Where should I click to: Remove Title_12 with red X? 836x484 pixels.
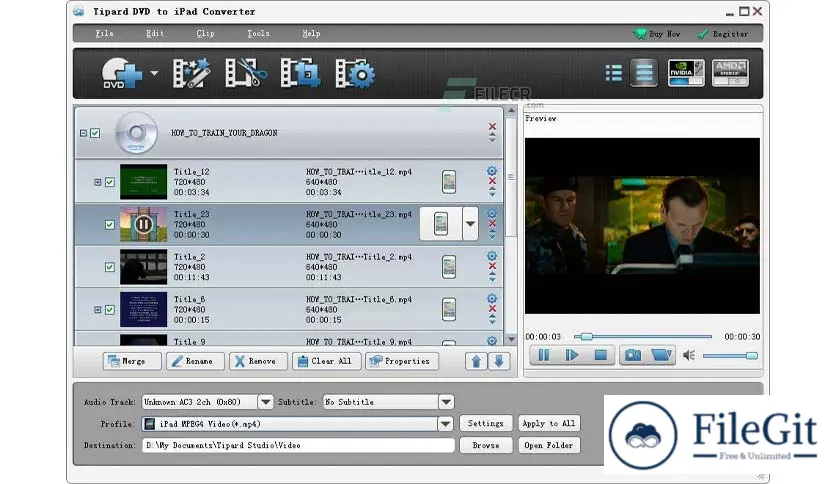click(492, 181)
